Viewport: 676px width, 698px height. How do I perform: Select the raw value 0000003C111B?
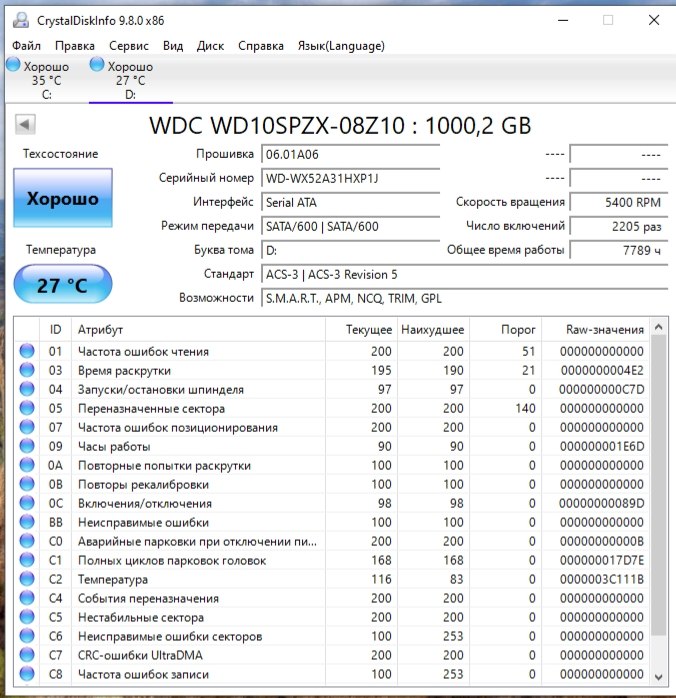click(x=602, y=579)
